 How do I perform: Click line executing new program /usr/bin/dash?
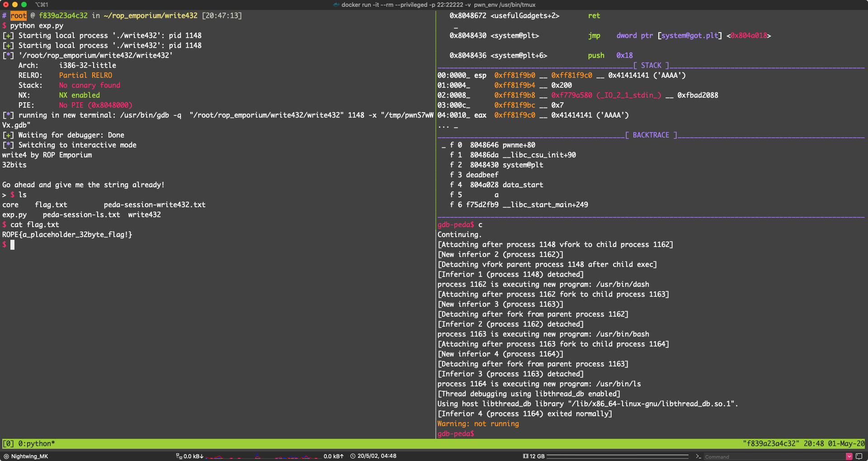(x=543, y=285)
